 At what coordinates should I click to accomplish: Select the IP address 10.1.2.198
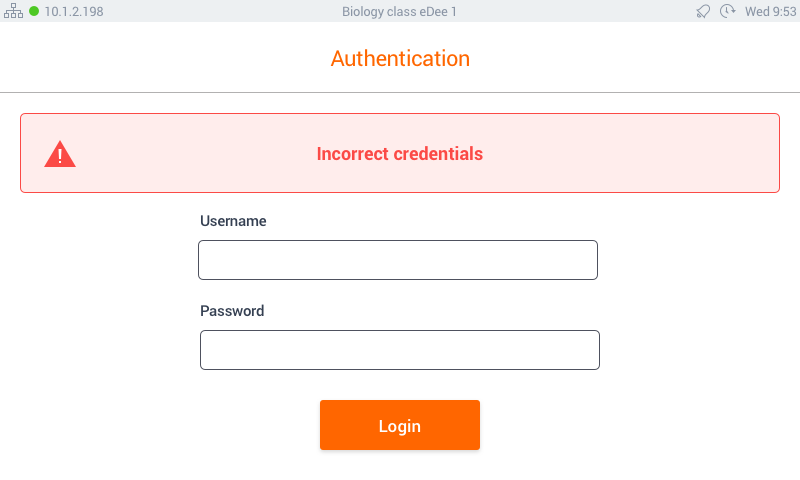pyautogui.click(x=74, y=11)
